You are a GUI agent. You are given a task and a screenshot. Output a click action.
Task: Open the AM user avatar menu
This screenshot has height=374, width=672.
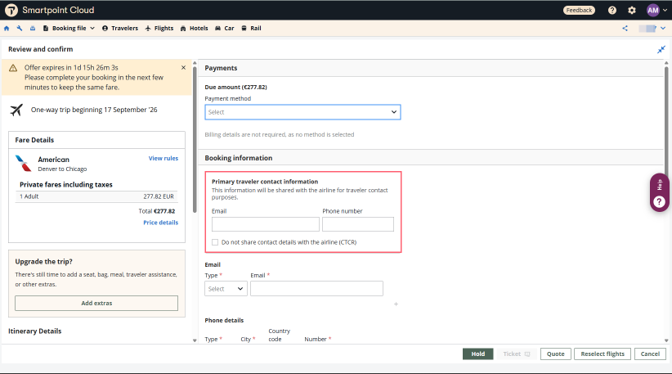(657, 10)
